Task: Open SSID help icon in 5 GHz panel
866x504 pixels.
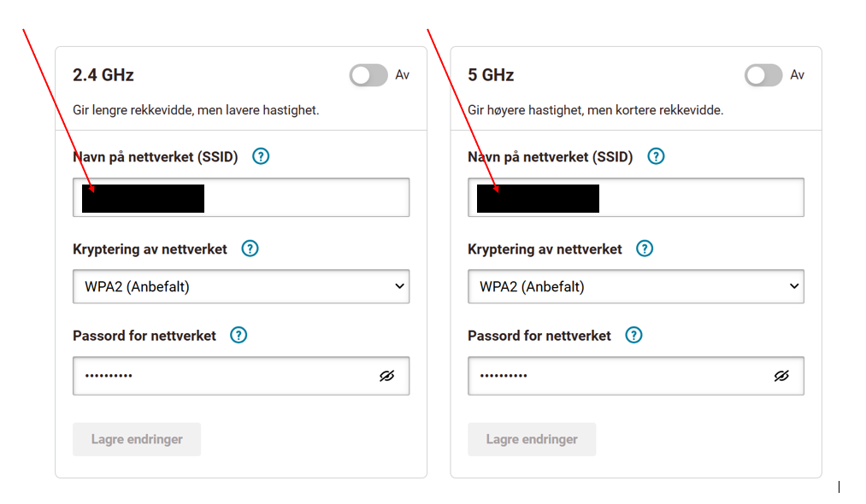Action: [656, 157]
